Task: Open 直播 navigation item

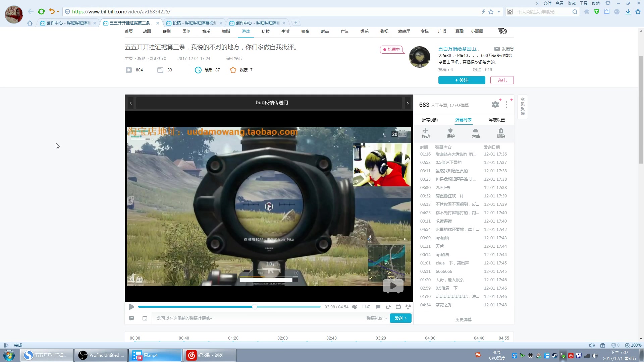Action: [460, 31]
